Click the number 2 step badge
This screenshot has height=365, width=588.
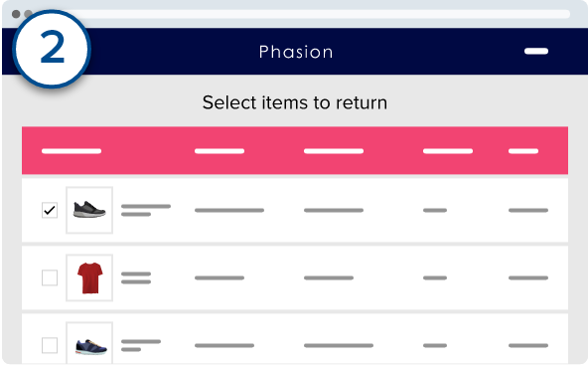pyautogui.click(x=52, y=49)
